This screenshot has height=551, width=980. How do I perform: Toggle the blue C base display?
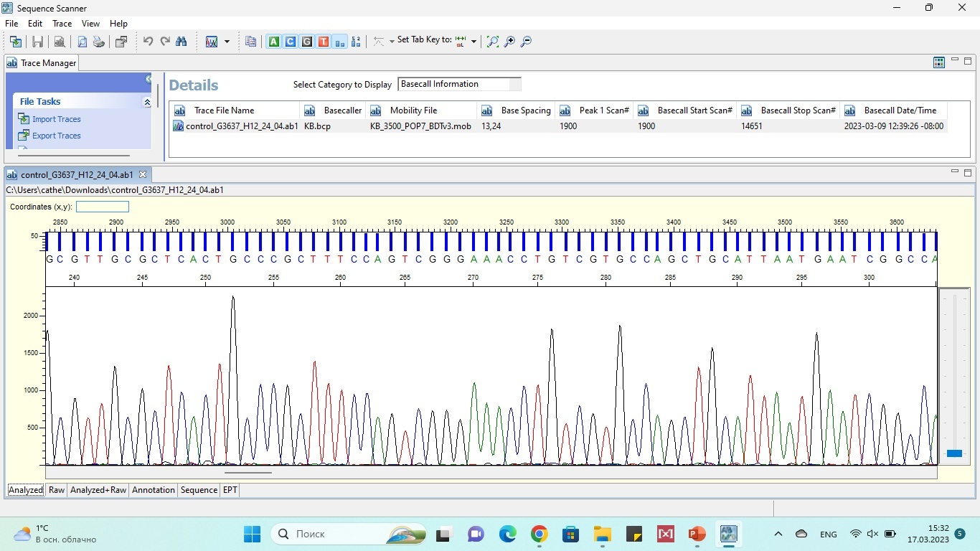pos(290,42)
